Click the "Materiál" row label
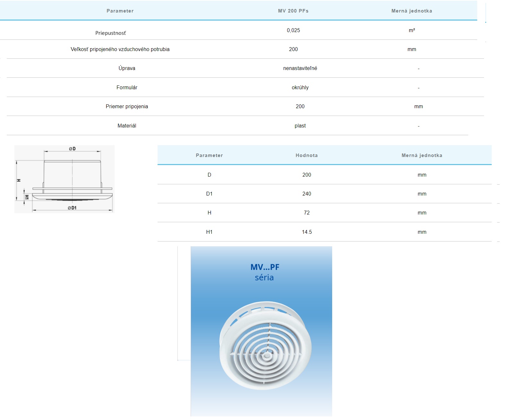The image size is (509, 420). click(127, 126)
